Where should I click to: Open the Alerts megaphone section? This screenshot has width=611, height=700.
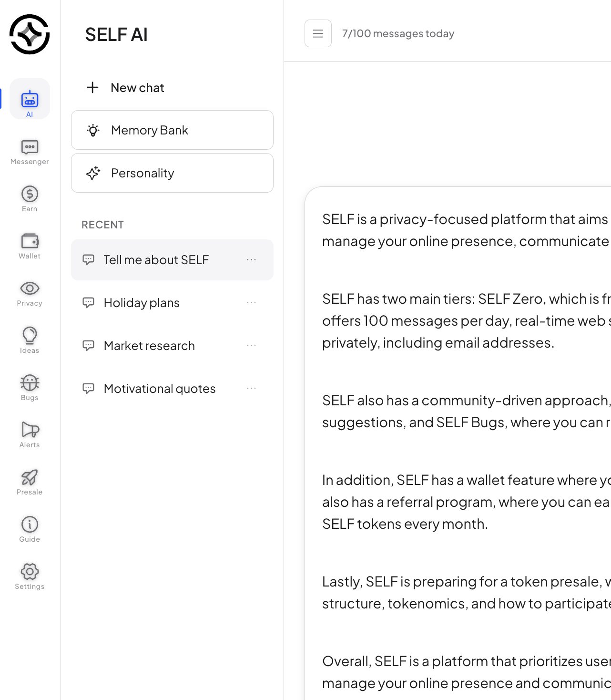tap(30, 435)
